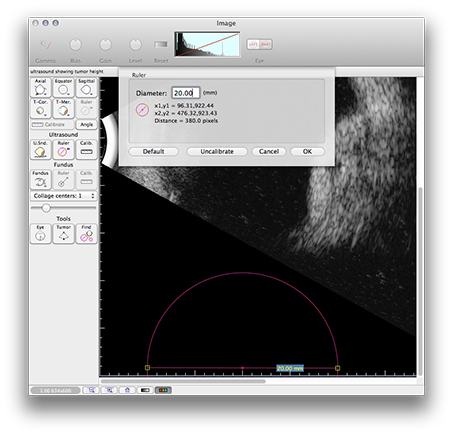Click the Uncalibrate button
Viewport: 453px width, 435px height.
pyautogui.click(x=217, y=152)
